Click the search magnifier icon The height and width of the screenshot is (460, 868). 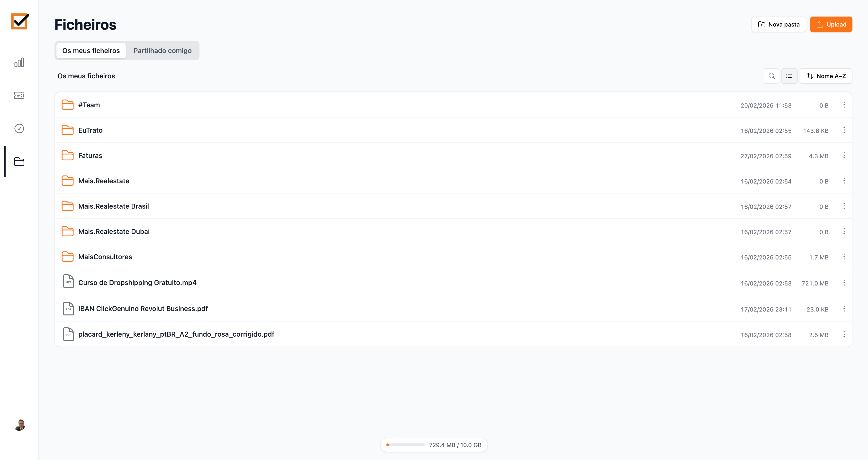(x=771, y=76)
